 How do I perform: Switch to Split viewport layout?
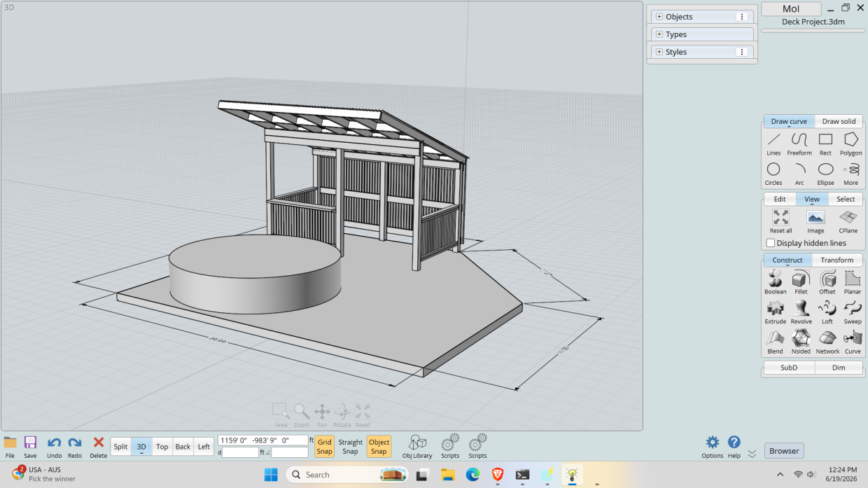[121, 447]
